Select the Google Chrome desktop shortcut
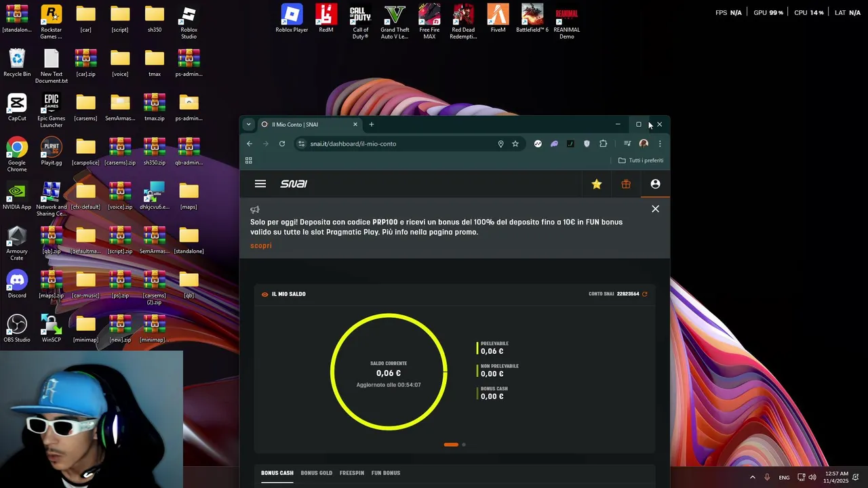Image resolution: width=868 pixels, height=488 pixels. coord(17,155)
